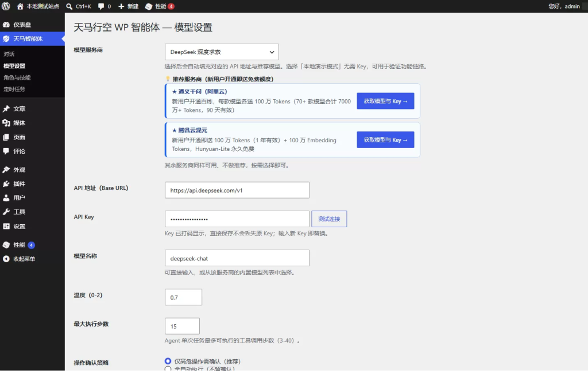Click the 文章 menu label
The image size is (588, 373).
(x=20, y=108)
